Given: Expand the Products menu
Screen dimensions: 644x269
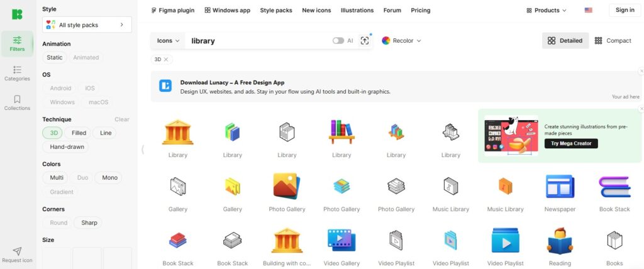Looking at the screenshot, I should click(546, 10).
